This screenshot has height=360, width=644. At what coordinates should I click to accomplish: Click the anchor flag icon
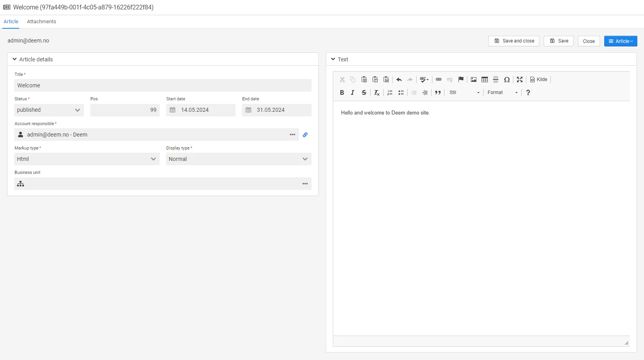[461, 79]
